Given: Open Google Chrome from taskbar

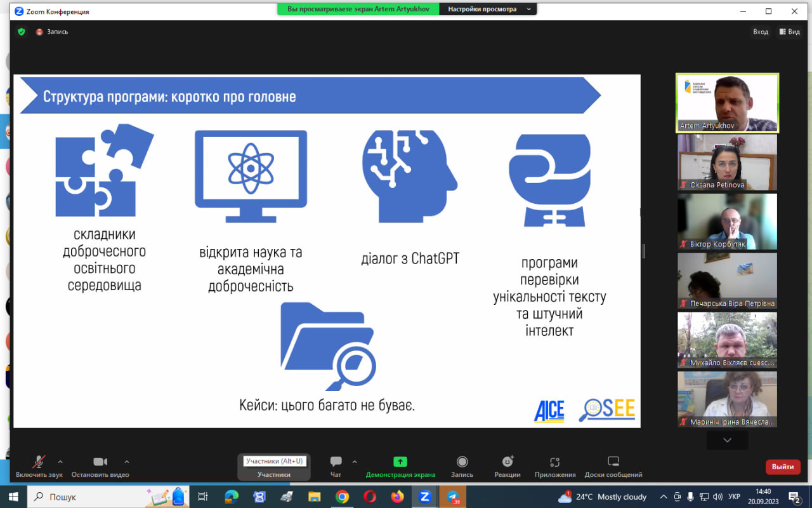Looking at the screenshot, I should tap(342, 497).
